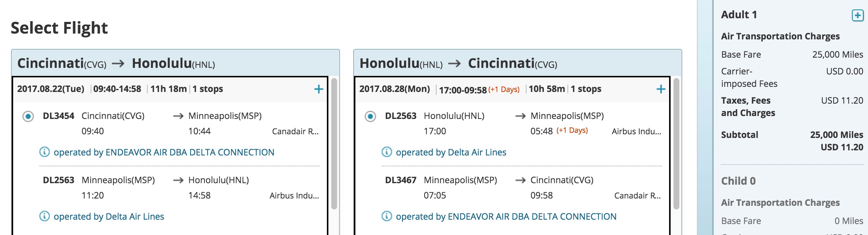
Task: Click the truncated Canadair aircraft name for DL3454
Action: coord(295,131)
